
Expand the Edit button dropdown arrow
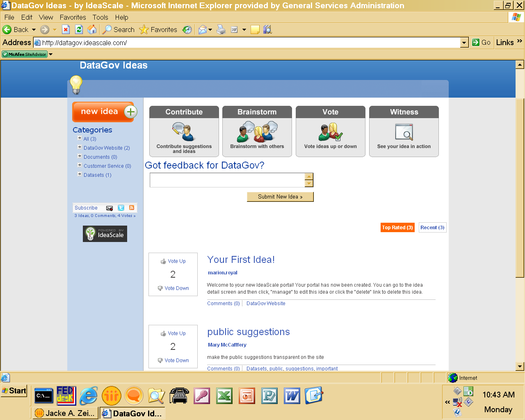(x=244, y=30)
